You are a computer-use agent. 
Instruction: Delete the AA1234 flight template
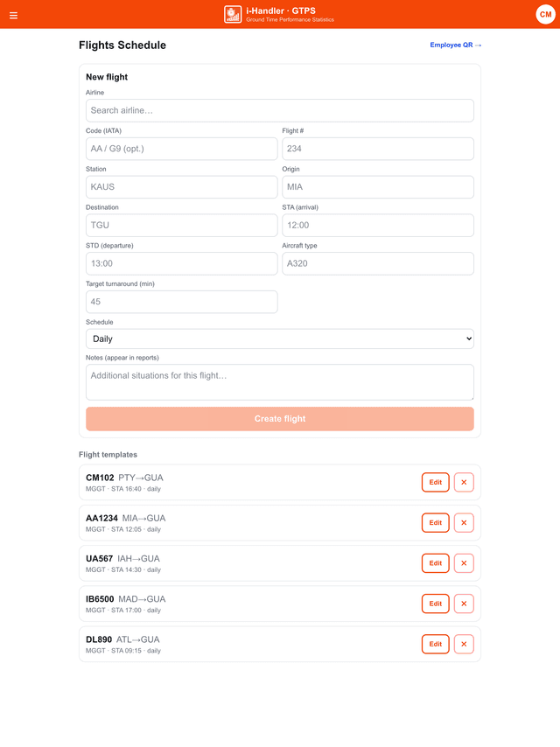[464, 522]
